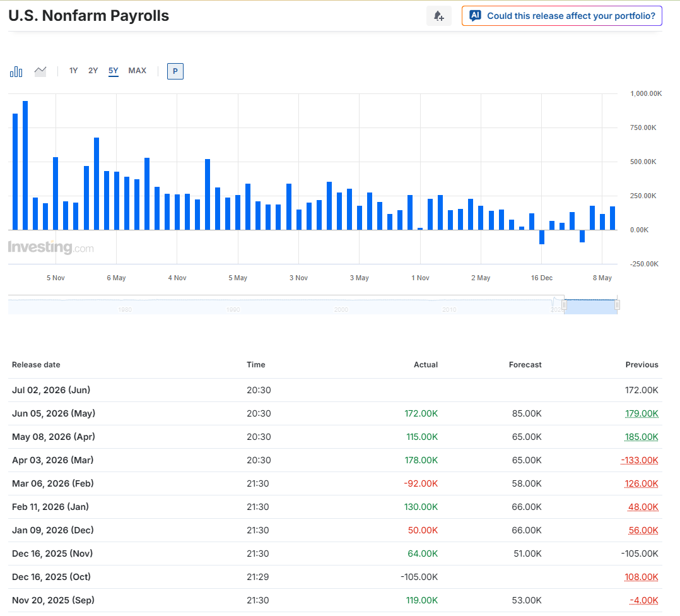
Task: Select the 5Y time range
Action: click(x=113, y=71)
